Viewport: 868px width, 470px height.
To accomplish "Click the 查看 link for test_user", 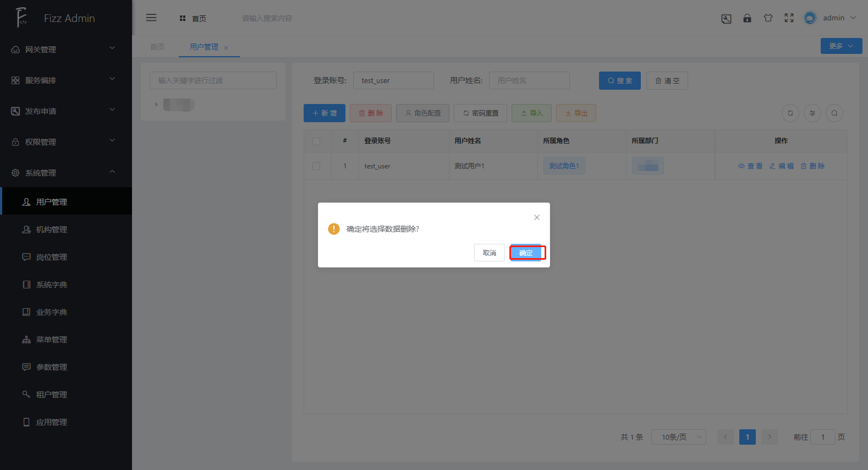I will 750,166.
